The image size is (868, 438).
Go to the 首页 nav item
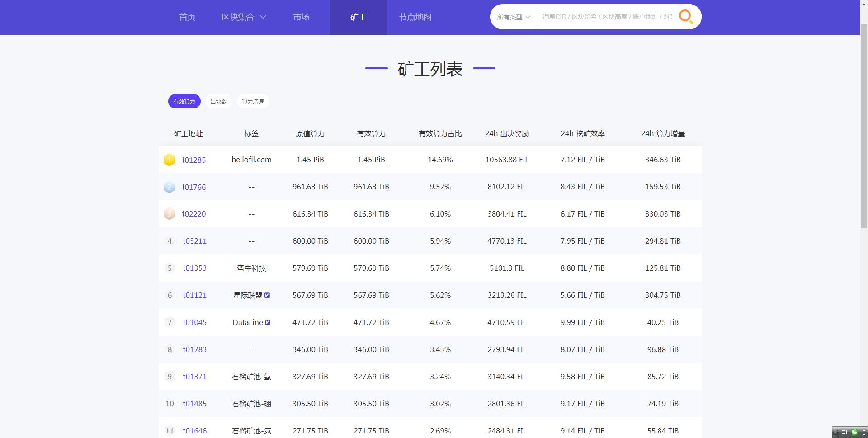click(x=187, y=17)
